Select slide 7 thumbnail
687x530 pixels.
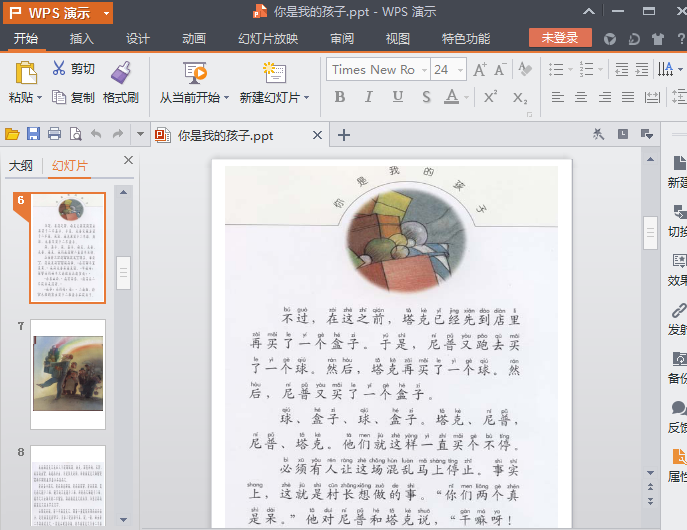tap(68, 374)
